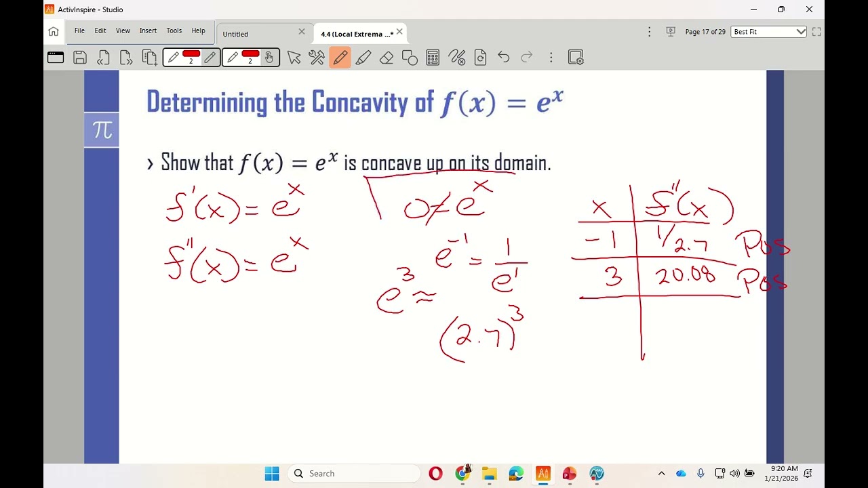This screenshot has width=868, height=488.
Task: Open the volume speaker tray icon
Action: (x=734, y=474)
